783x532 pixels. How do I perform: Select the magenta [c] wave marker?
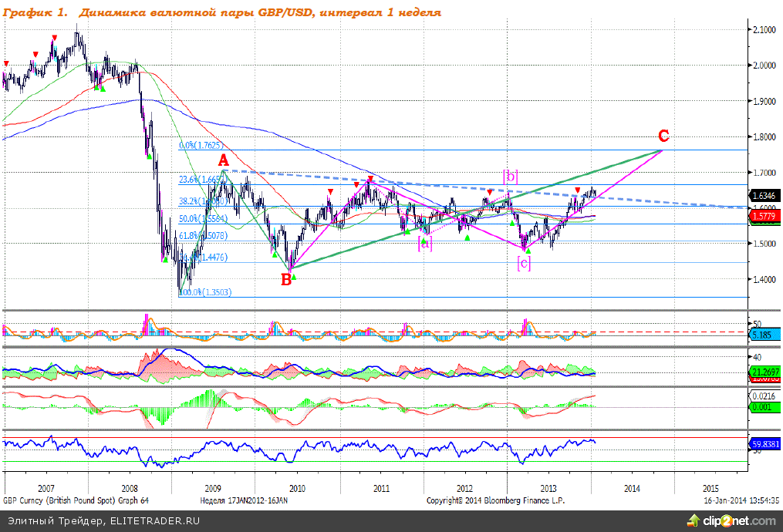[x=524, y=264]
